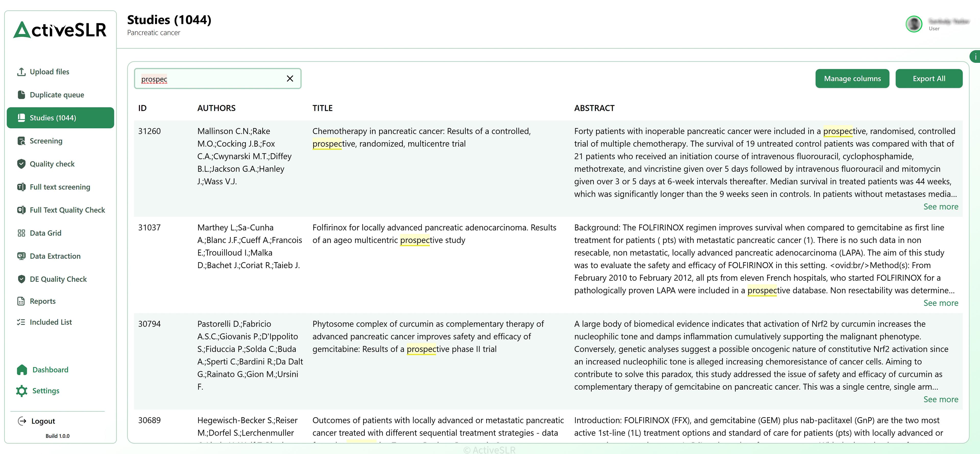The height and width of the screenshot is (454, 980).
Task: Click title 'Folfirinox for locally advanced pancreatic adenocarcinoma'
Action: [x=434, y=234]
